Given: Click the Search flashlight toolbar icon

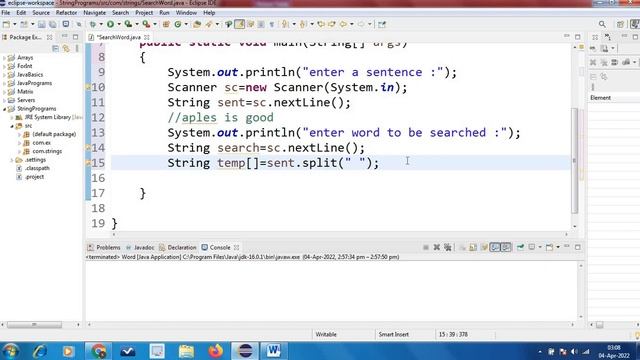Looking at the screenshot, I should 209,24.
